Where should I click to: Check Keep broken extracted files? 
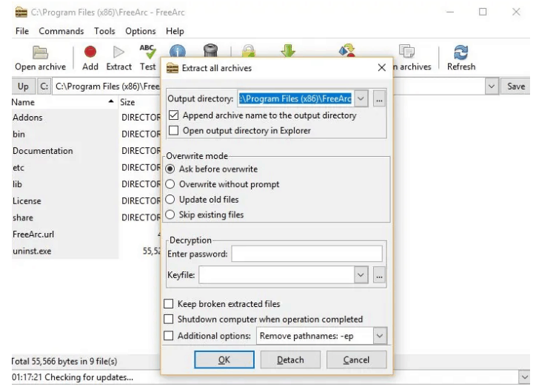coord(169,304)
